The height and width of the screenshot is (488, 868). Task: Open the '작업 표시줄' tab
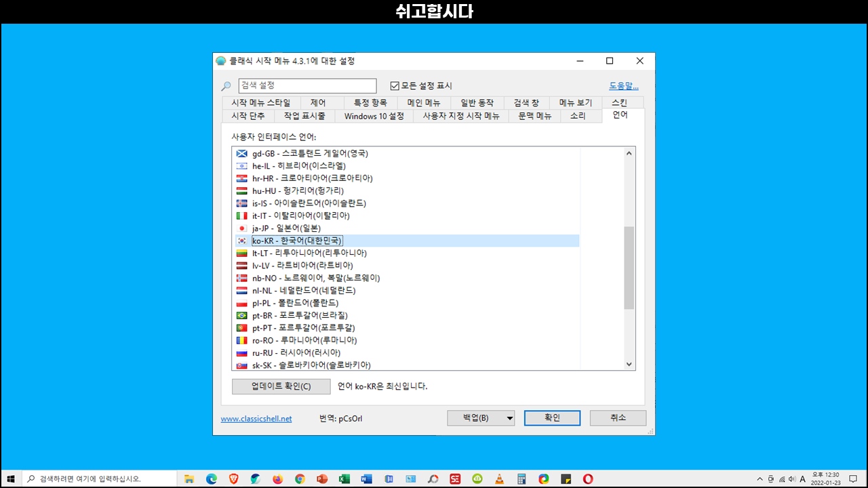(304, 116)
